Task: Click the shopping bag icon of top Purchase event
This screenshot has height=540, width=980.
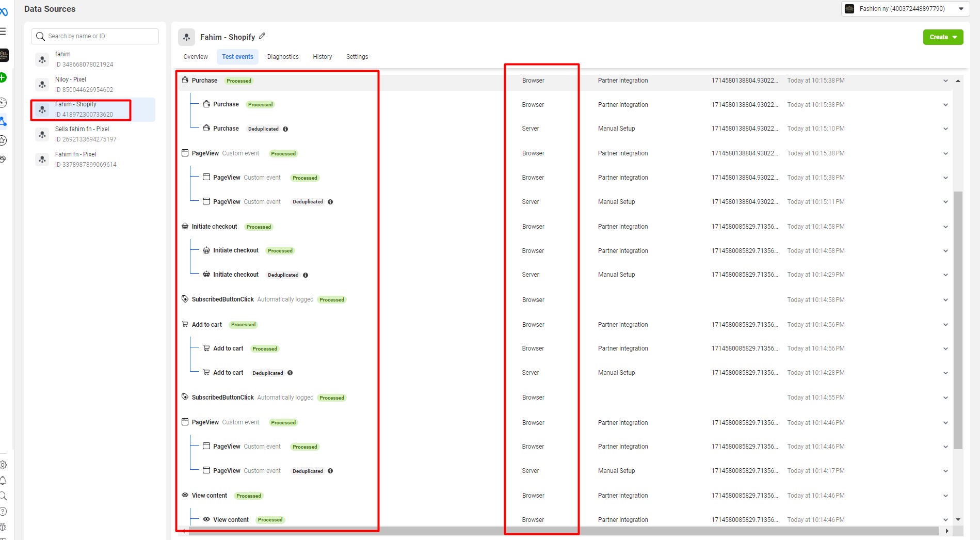Action: 185,80
